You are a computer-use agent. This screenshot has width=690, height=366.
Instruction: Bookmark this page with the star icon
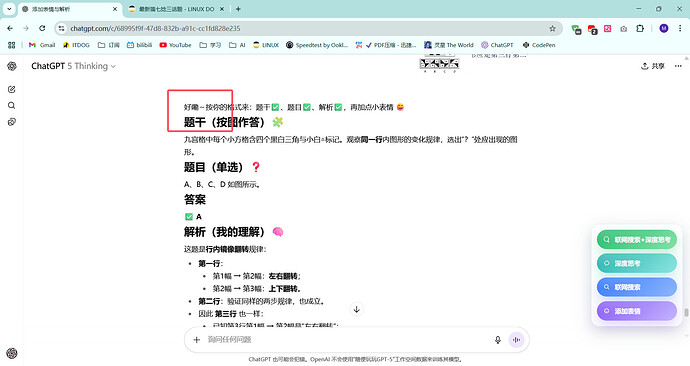(552, 29)
